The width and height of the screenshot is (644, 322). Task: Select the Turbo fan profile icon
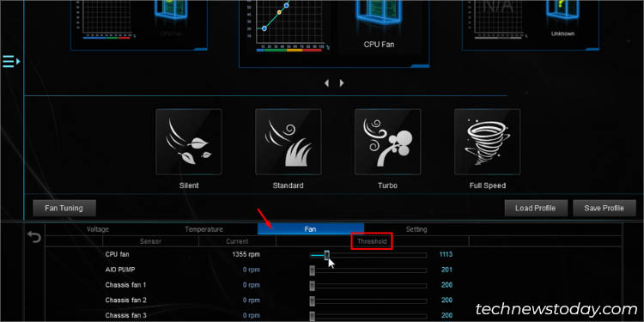pos(388,142)
